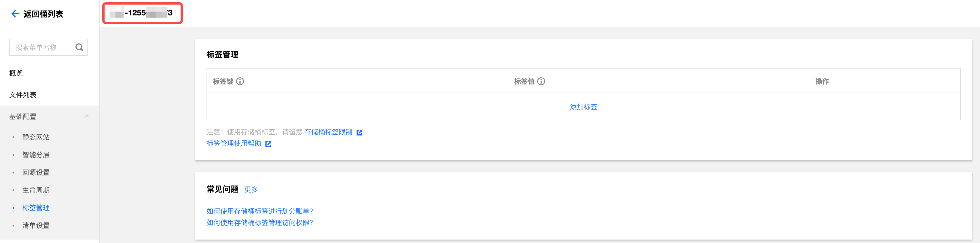This screenshot has height=243, width=980.
Task: Click external link icon after 存储桶标签限制
Action: 359,133
